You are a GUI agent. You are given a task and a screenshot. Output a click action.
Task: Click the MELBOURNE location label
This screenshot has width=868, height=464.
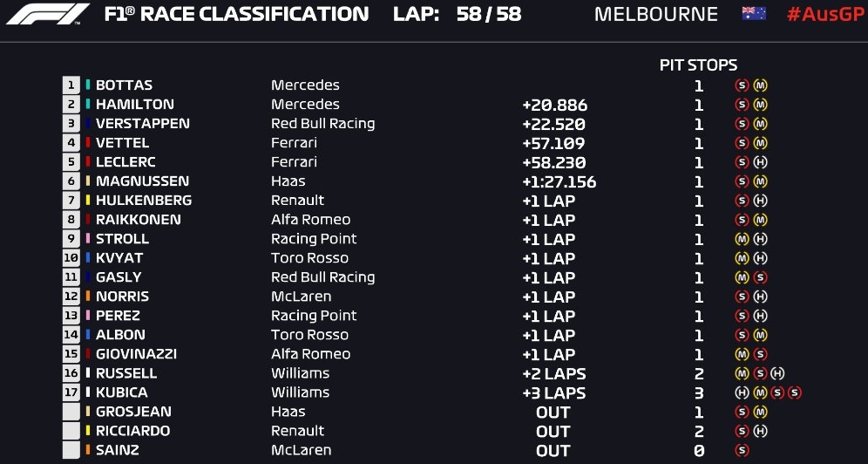point(656,15)
